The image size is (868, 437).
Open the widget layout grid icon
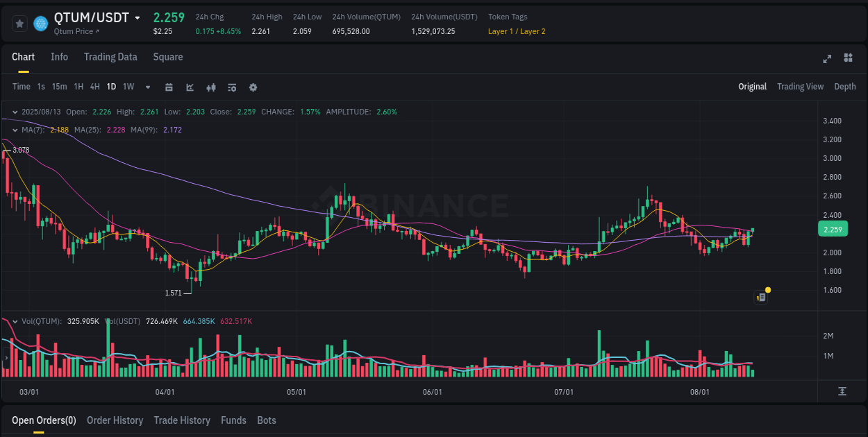pos(847,59)
